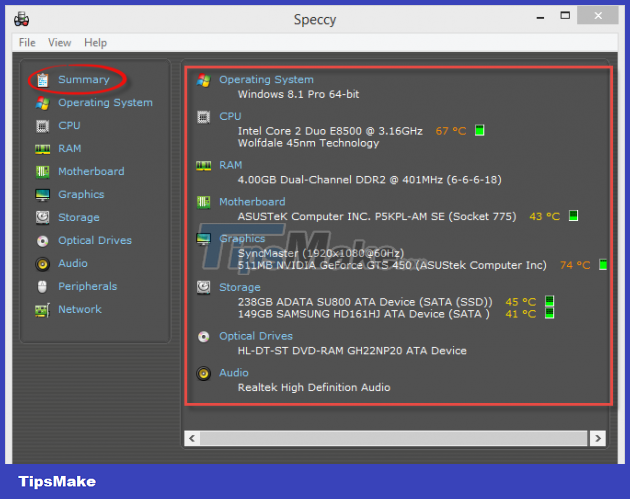
Task: Click the Audio speaker icon in sidebar
Action: (x=43, y=264)
